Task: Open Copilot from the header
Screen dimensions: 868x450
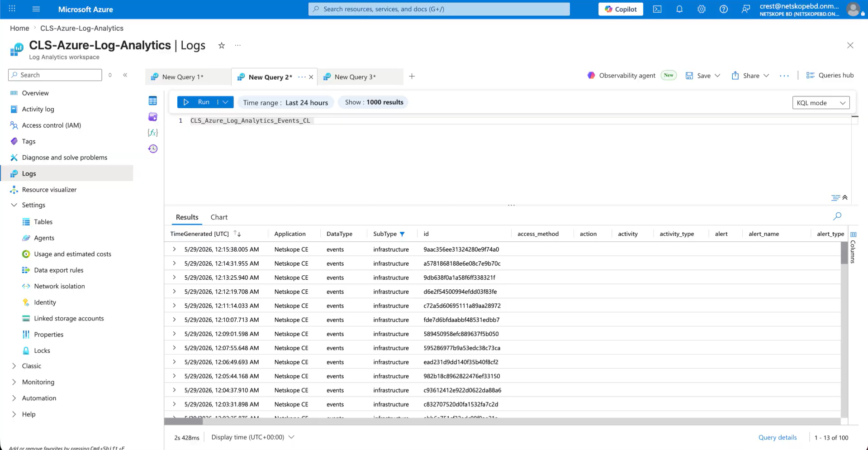Action: pos(621,9)
